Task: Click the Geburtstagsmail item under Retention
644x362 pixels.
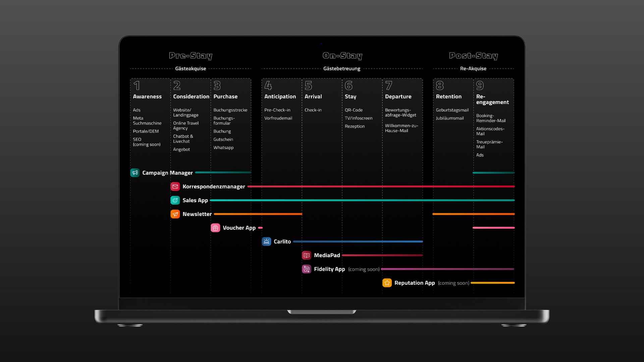Action: pos(452,110)
